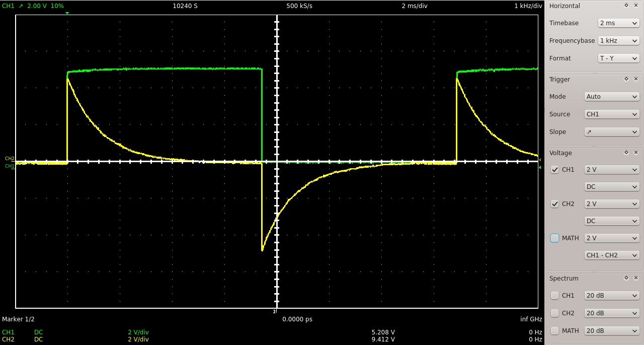Change the trigger Slope selection
Image resolution: width=644 pixels, height=345 pixels.
[x=611, y=132]
